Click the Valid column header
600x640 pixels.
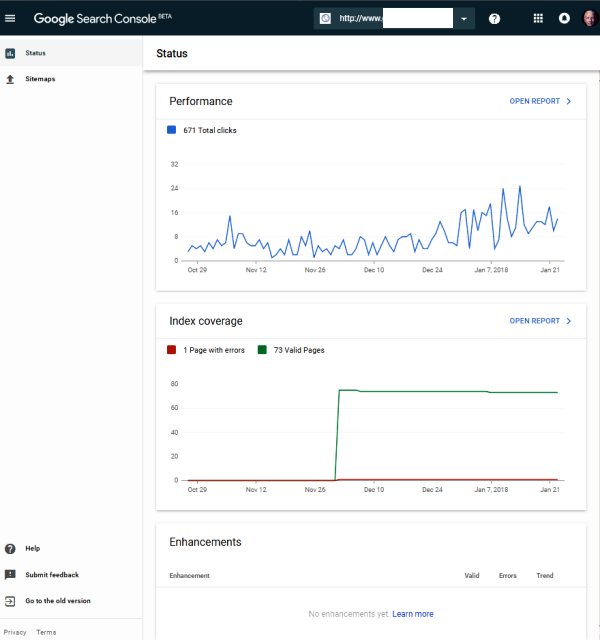[472, 576]
